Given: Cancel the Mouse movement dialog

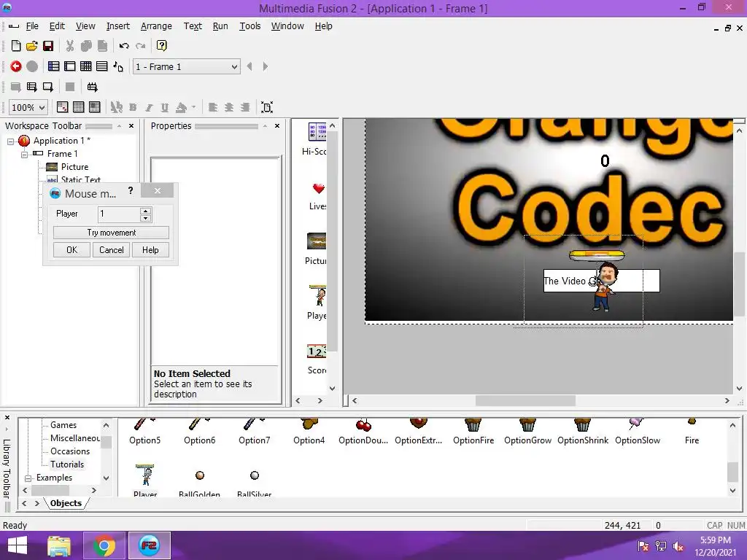Looking at the screenshot, I should [x=111, y=250].
